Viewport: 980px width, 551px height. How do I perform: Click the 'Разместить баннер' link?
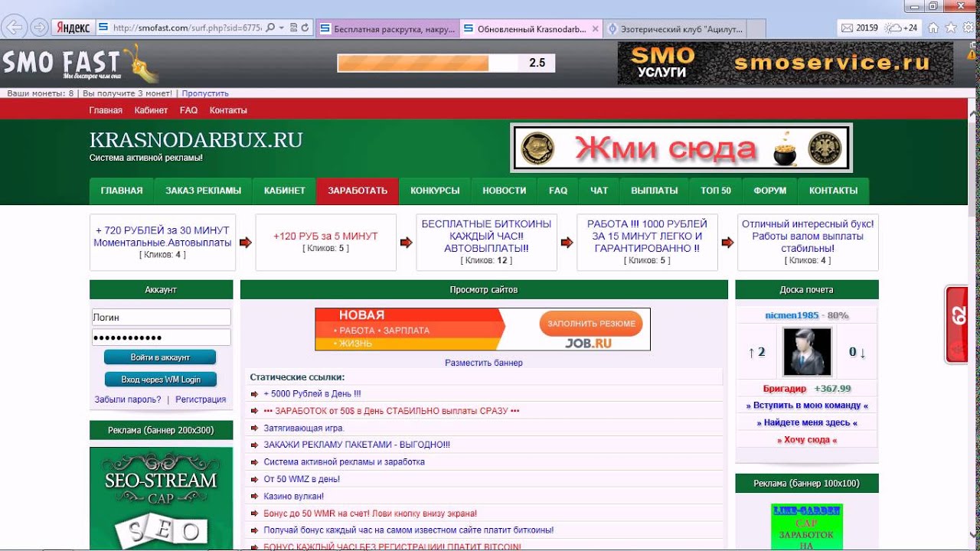tap(484, 363)
